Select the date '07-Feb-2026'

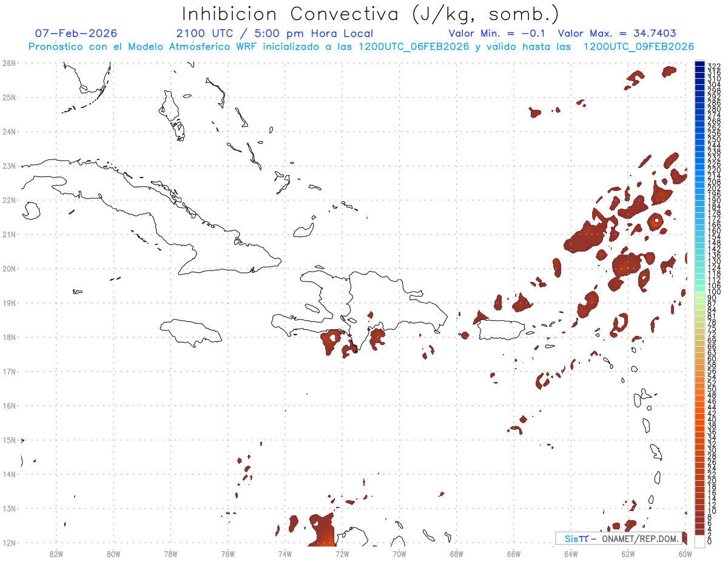(x=76, y=33)
